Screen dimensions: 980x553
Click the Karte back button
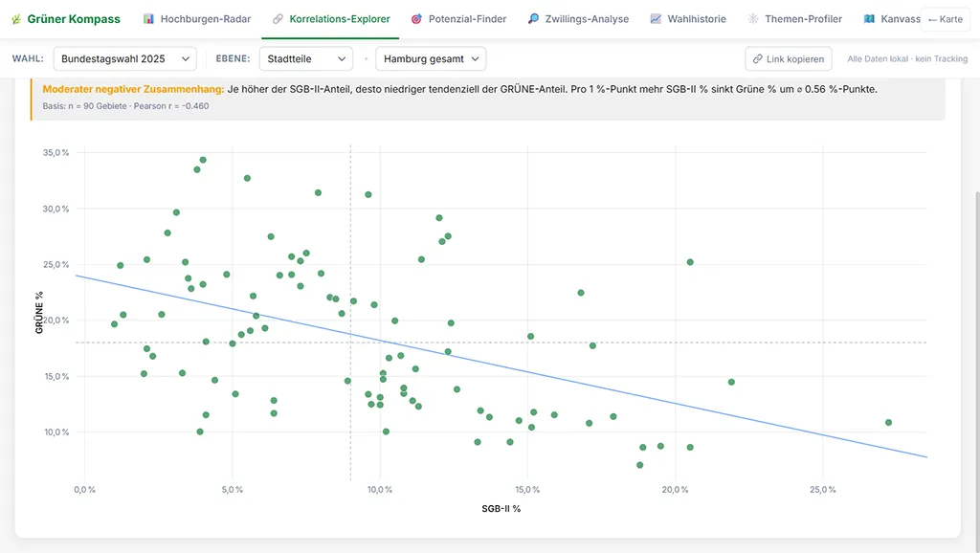point(945,19)
